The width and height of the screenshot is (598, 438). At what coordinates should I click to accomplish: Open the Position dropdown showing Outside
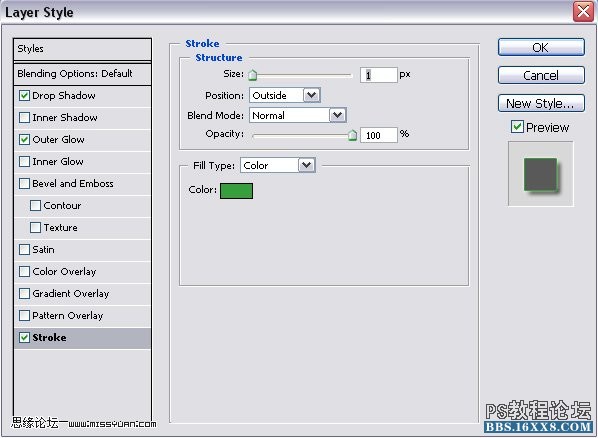285,95
